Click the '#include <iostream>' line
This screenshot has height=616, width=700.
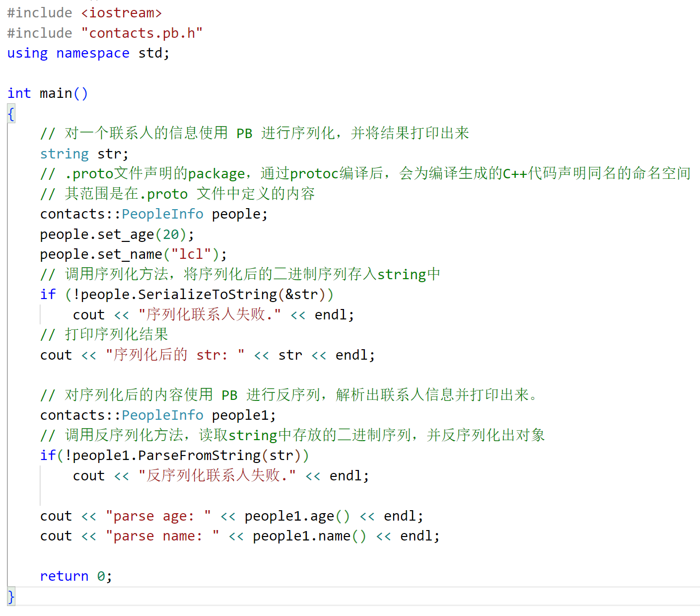click(84, 13)
